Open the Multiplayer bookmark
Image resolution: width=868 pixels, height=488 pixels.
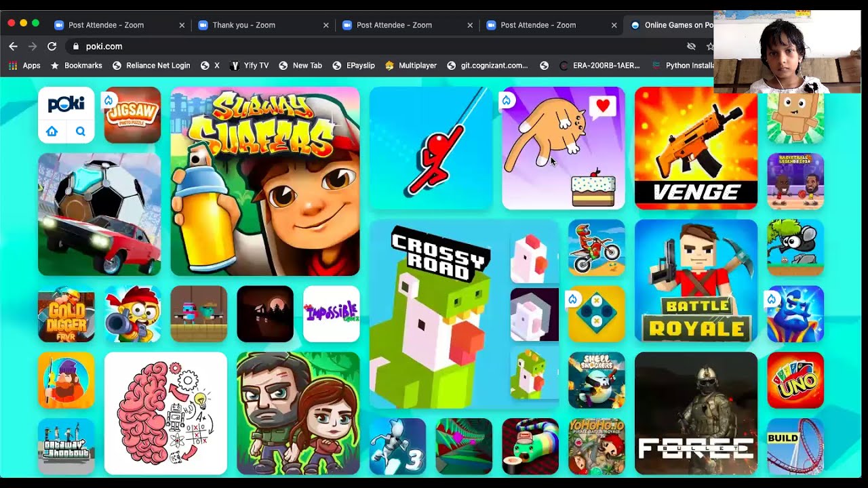(411, 66)
